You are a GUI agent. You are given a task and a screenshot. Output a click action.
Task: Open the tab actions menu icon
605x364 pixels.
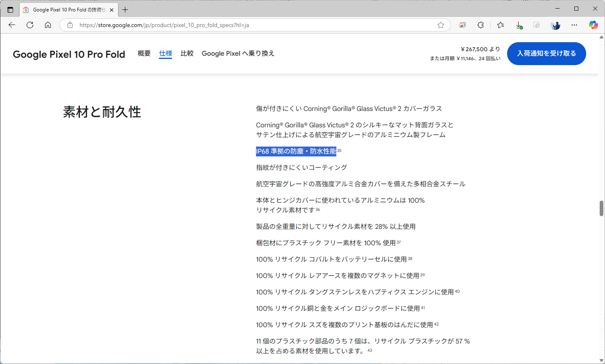10,9
